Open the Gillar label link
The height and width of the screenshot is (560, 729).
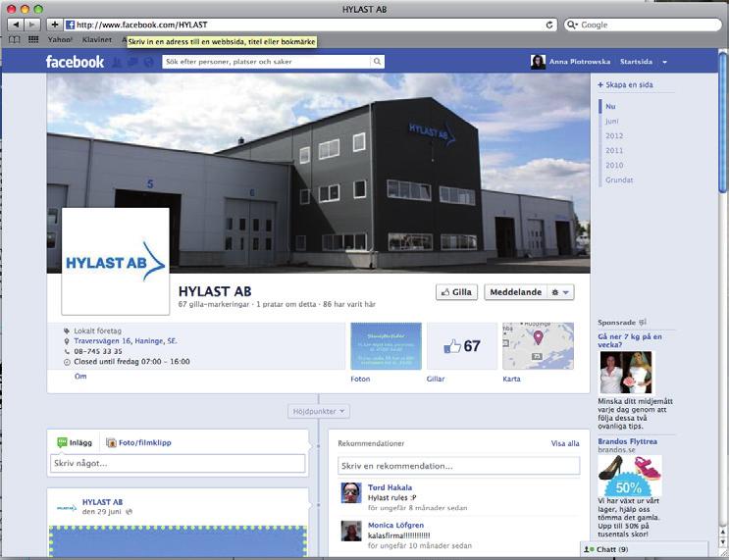(436, 380)
